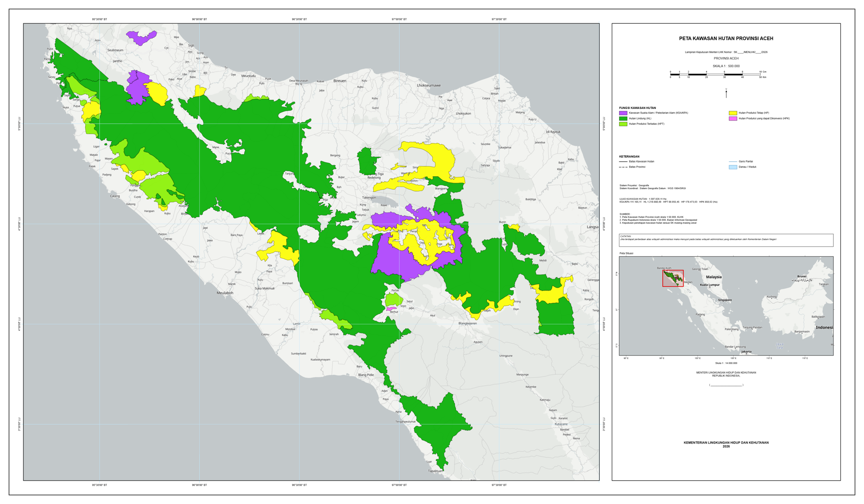Click the red extent rectangle in Peta Situasi
This screenshot has width=864, height=504.
[x=673, y=279]
